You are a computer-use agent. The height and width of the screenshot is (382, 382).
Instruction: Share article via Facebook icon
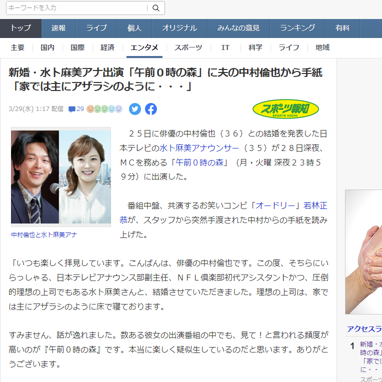[151, 109]
